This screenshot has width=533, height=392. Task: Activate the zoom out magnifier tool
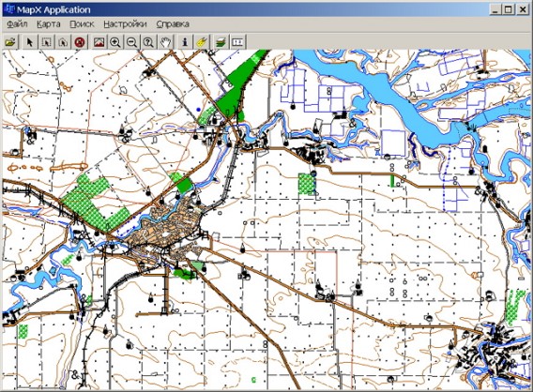(132, 42)
